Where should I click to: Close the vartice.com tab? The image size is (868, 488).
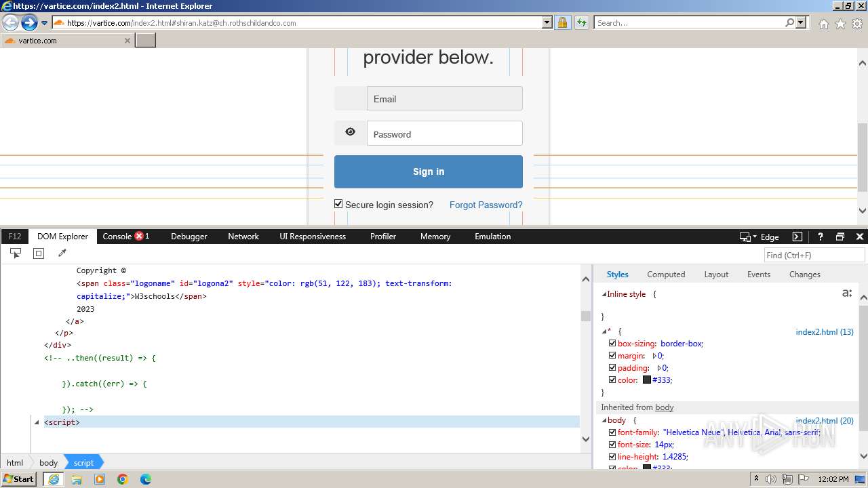[127, 41]
